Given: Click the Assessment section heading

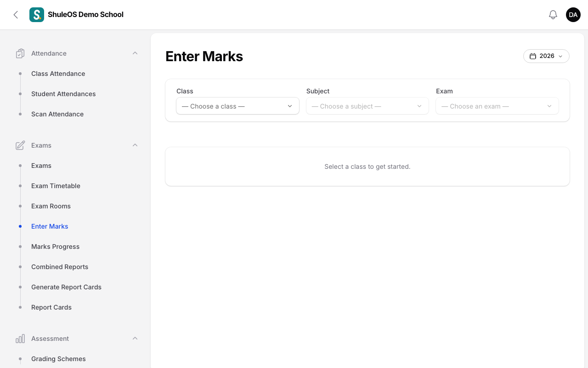Looking at the screenshot, I should click(50, 339).
